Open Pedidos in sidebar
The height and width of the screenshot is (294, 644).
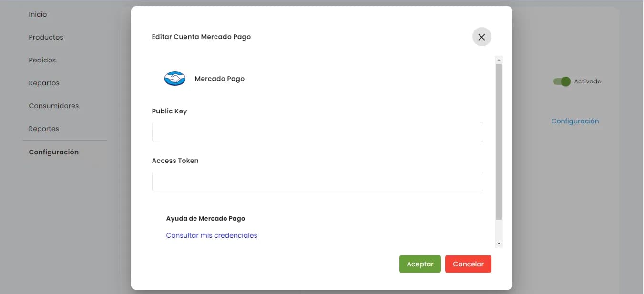click(42, 60)
